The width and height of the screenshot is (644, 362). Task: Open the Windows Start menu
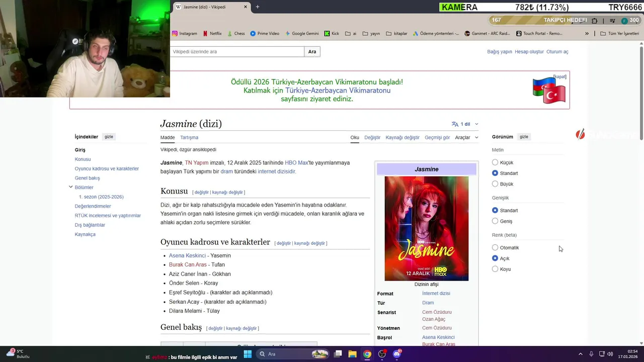coord(248,354)
